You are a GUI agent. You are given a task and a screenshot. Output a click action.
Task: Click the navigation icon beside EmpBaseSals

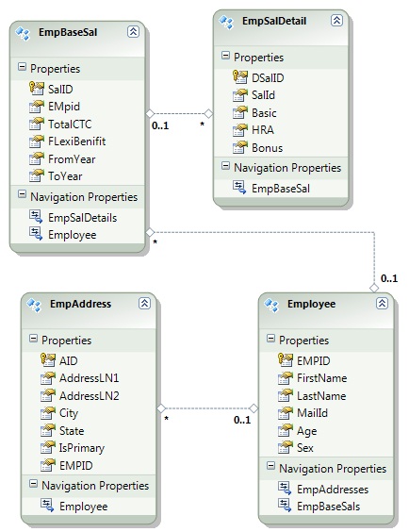coord(285,506)
